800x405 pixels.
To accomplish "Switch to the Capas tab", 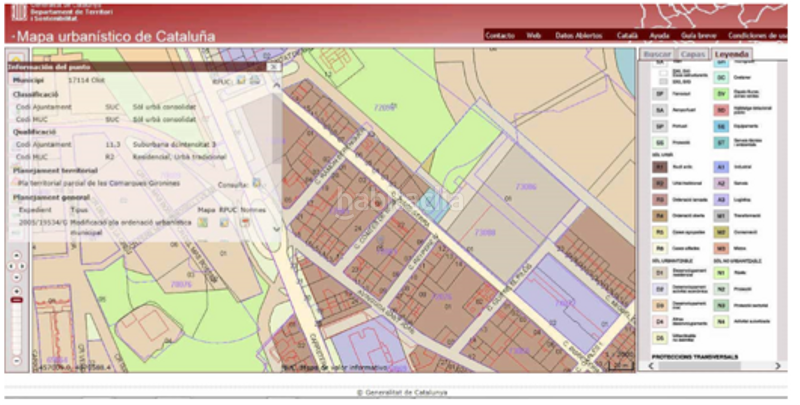I will [x=691, y=54].
